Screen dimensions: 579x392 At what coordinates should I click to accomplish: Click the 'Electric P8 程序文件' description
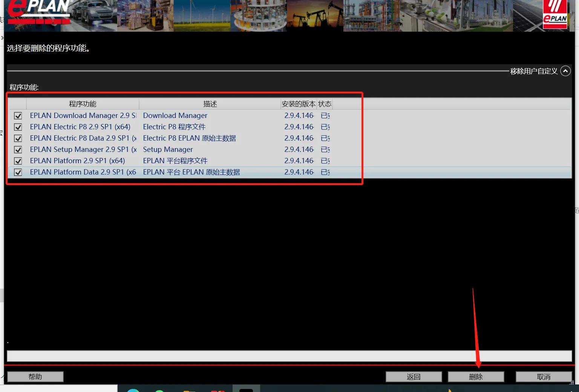click(174, 127)
